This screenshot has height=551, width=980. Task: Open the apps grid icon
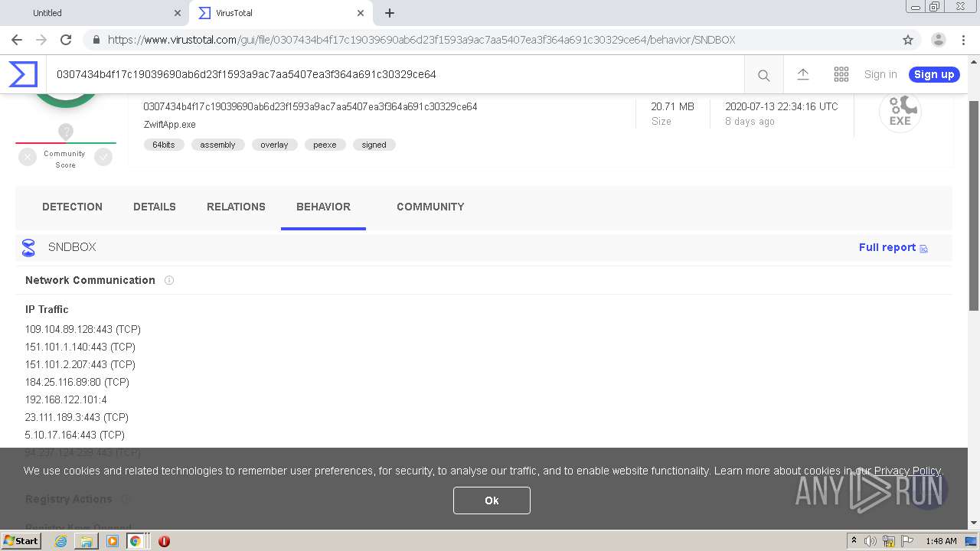click(x=841, y=74)
